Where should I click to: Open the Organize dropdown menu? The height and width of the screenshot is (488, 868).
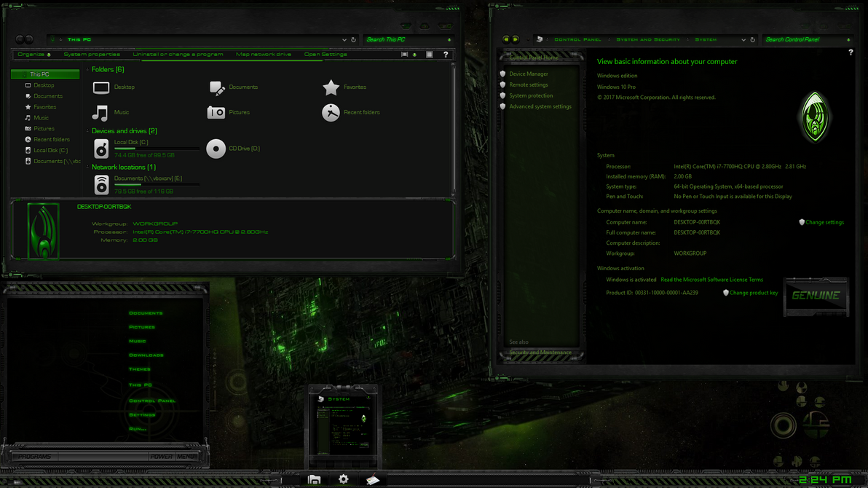click(x=33, y=55)
